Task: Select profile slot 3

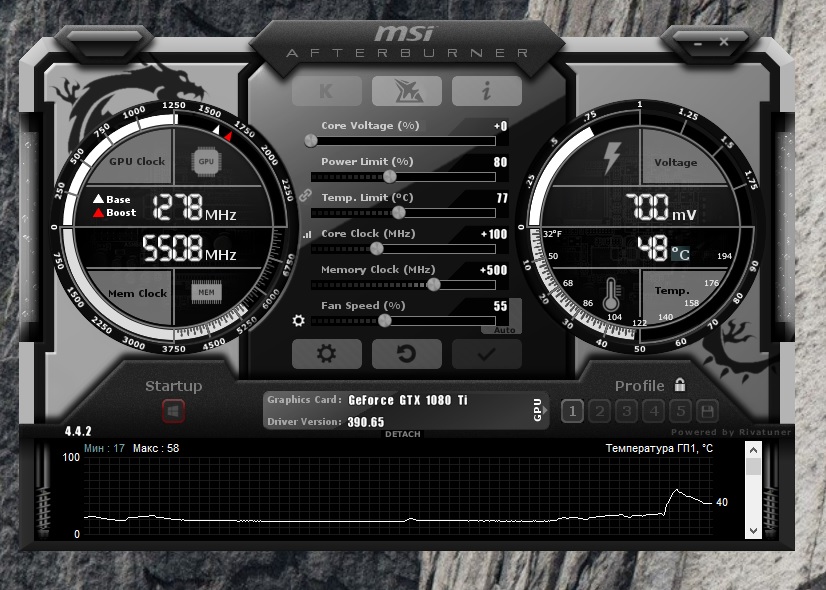Action: [x=626, y=411]
